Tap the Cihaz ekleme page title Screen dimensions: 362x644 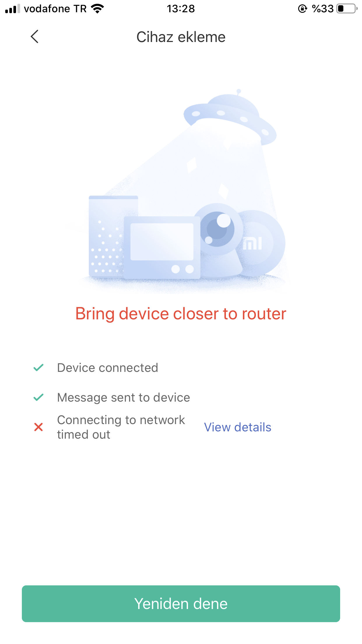coord(181,37)
